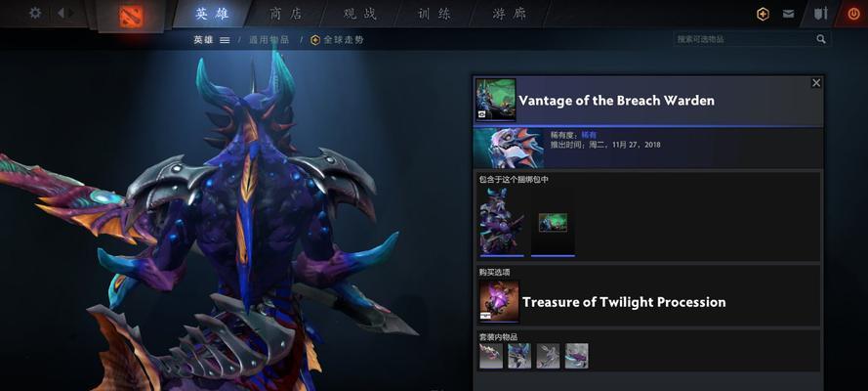Switch to the 商店 tab
The image size is (868, 391).
[x=286, y=14]
